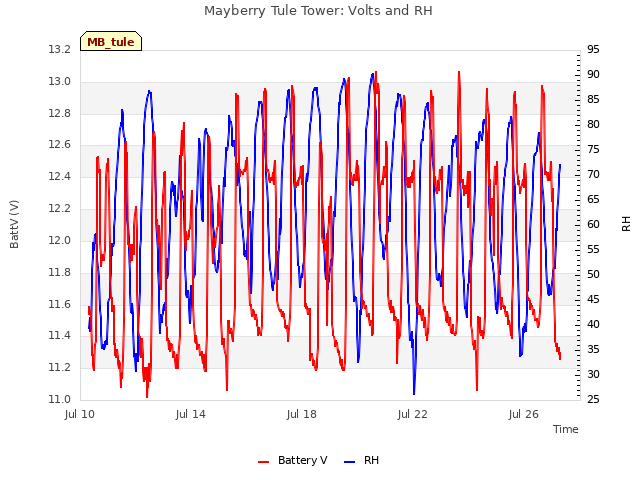640x480 pixels.
Task: Click the 80 RH tick label
Action: click(x=593, y=124)
